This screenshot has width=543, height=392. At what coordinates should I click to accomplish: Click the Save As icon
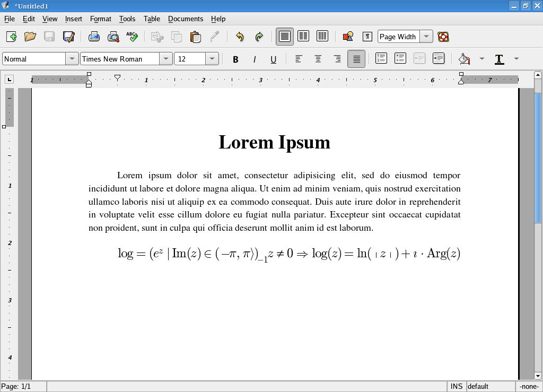coord(68,37)
